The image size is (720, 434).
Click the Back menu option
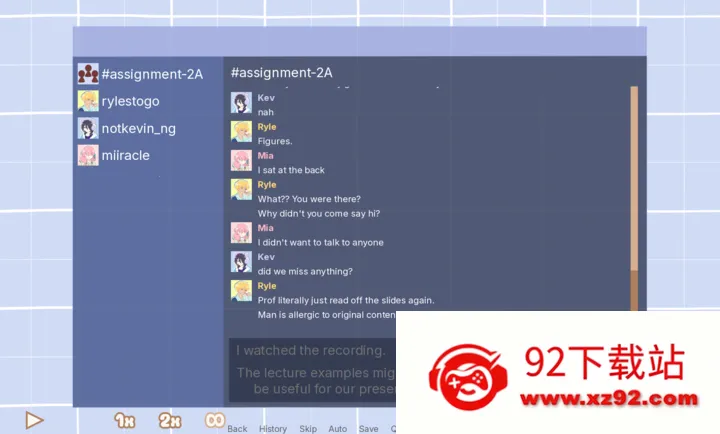[237, 429]
